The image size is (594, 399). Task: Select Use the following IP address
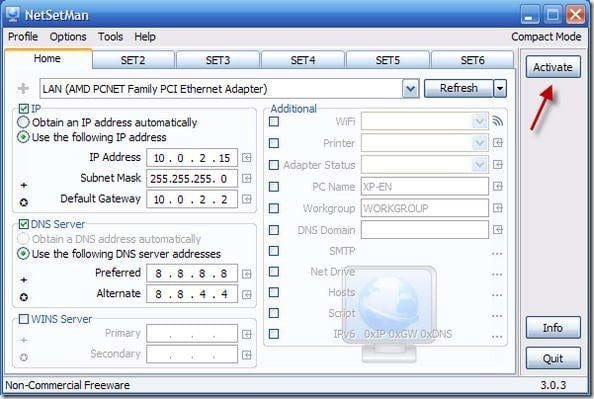click(23, 137)
